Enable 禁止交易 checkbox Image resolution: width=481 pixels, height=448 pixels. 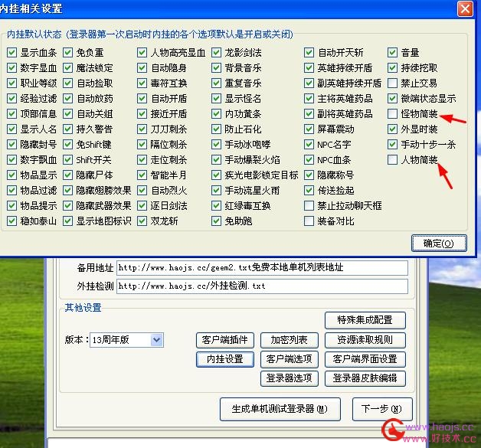pyautogui.click(x=392, y=83)
